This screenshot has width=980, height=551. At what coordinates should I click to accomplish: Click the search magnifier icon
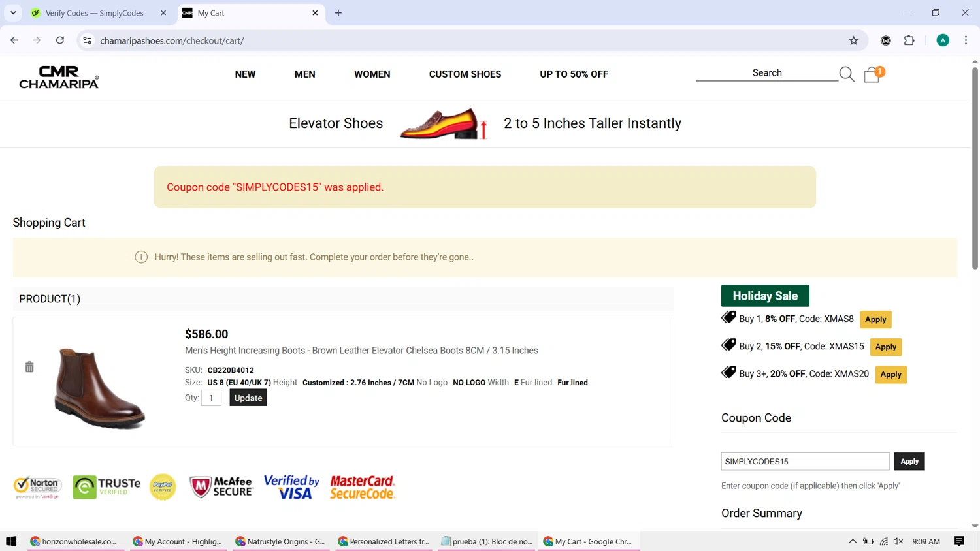(847, 74)
